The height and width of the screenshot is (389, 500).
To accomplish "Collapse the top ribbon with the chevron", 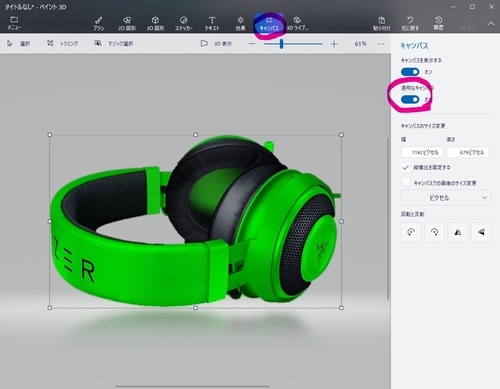I will (x=491, y=24).
